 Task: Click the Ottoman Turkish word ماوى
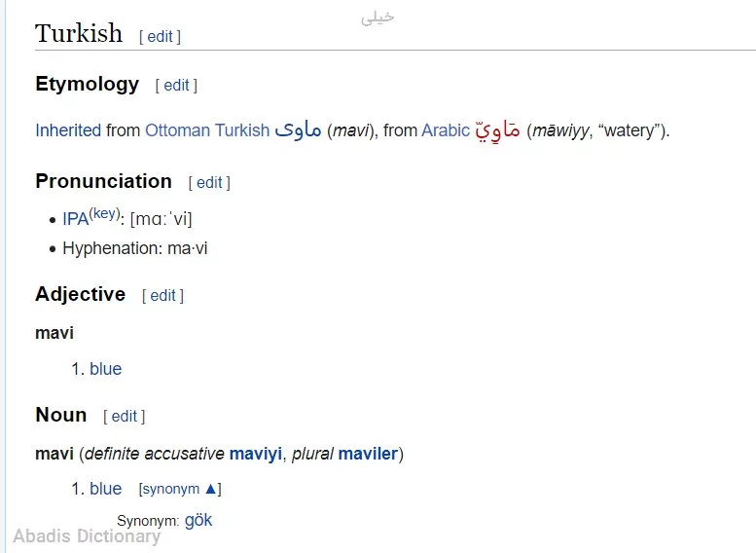pos(298,129)
